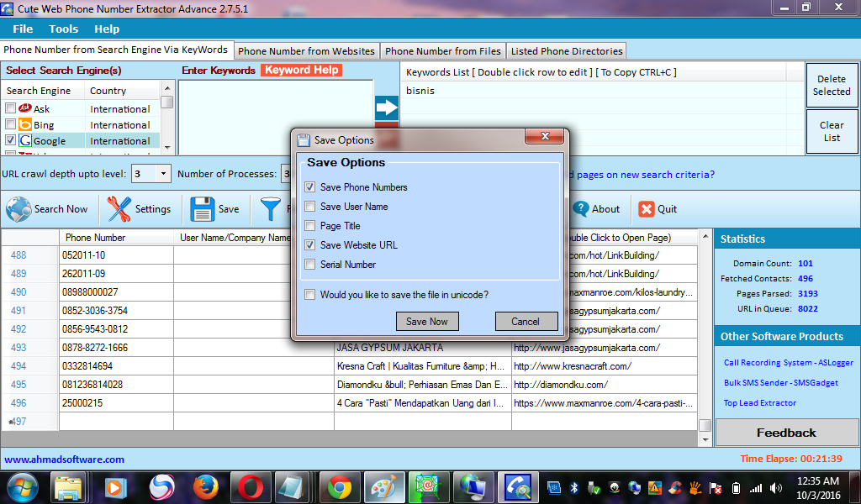Check the Ask search engine box
This screenshot has width=861, height=504.
[10, 108]
